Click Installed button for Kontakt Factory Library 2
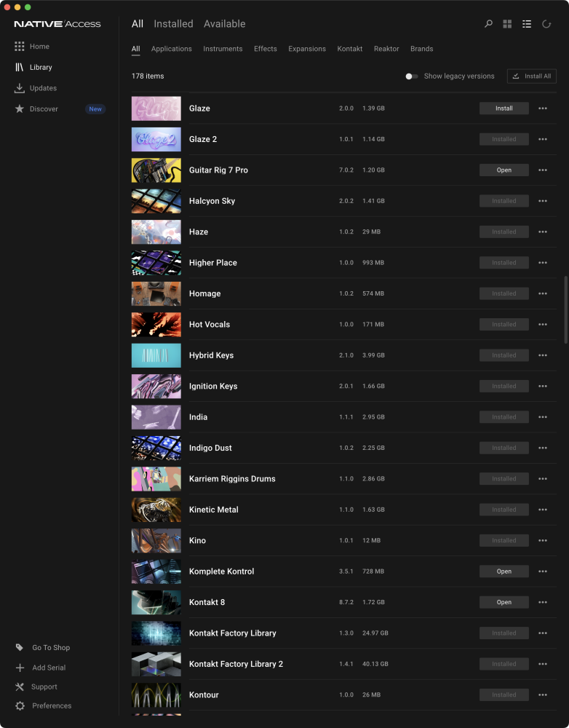Screen dimensions: 569x728 click(x=504, y=664)
